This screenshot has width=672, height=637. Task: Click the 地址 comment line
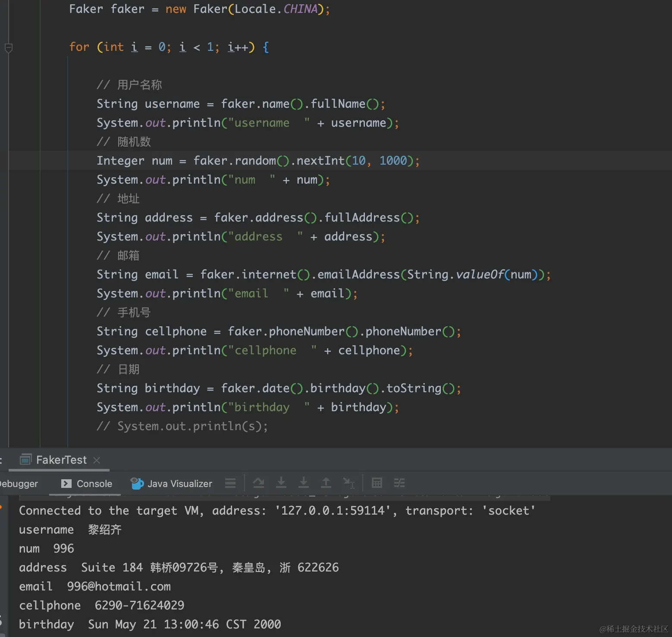coord(118,199)
